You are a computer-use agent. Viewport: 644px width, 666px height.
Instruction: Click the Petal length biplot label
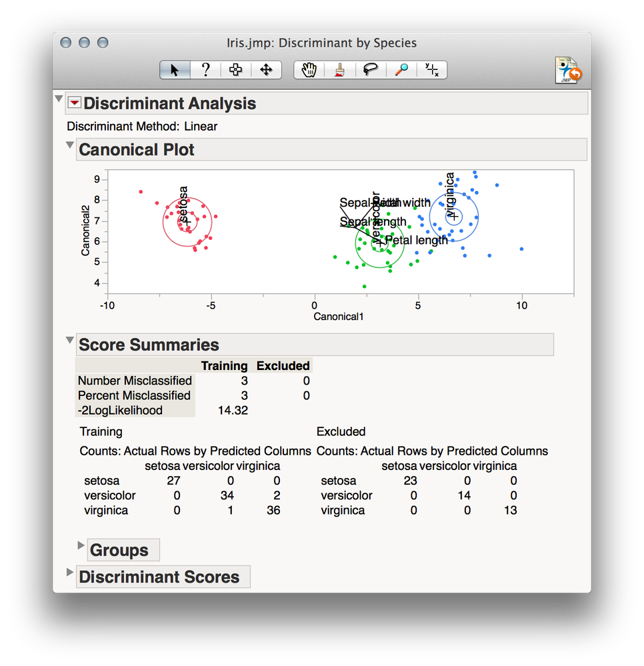click(416, 240)
